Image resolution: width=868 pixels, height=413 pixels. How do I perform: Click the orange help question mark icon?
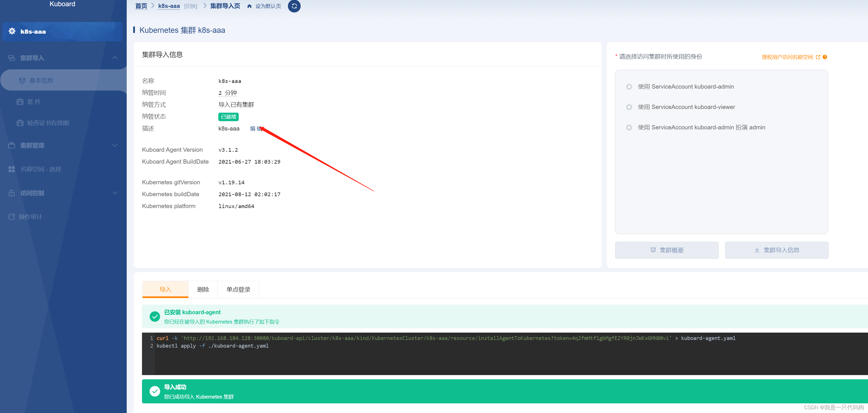825,57
